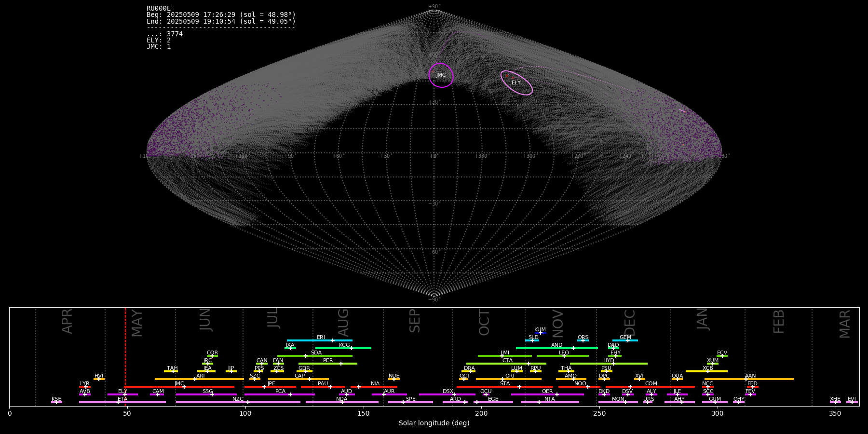Click the XHE shower label in timeline
This screenshot has width=868, height=434.
(x=835, y=399)
